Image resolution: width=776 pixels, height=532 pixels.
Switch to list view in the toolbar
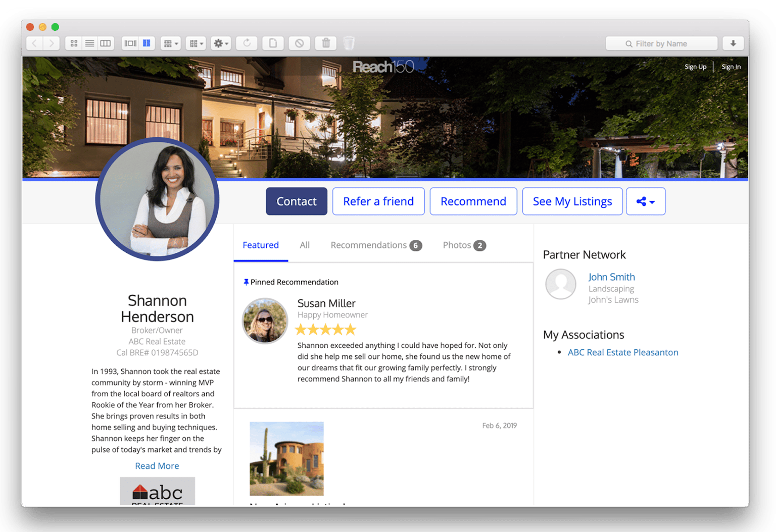89,43
